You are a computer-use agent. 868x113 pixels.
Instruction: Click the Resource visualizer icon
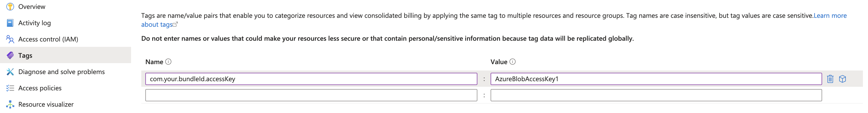pyautogui.click(x=10, y=104)
